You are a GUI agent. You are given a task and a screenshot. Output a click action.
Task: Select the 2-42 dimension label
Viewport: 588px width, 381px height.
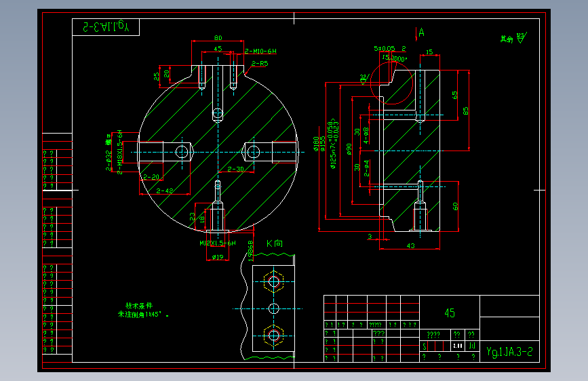click(x=165, y=190)
